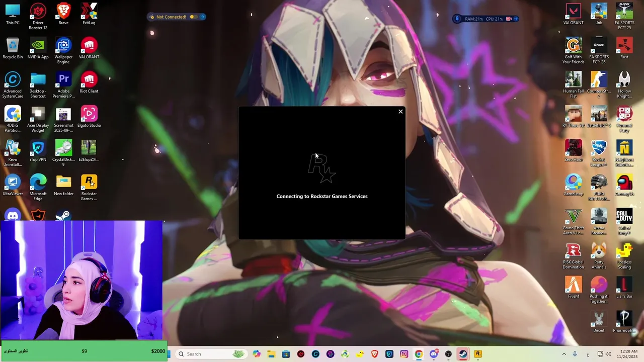
Task: Open the Rust game shortcut
Action: tap(624, 48)
